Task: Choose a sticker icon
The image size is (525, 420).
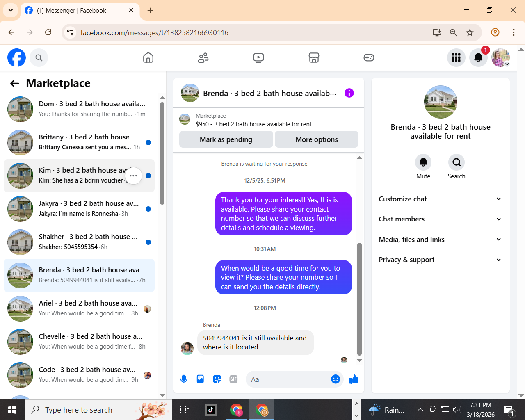Action: 217,379
